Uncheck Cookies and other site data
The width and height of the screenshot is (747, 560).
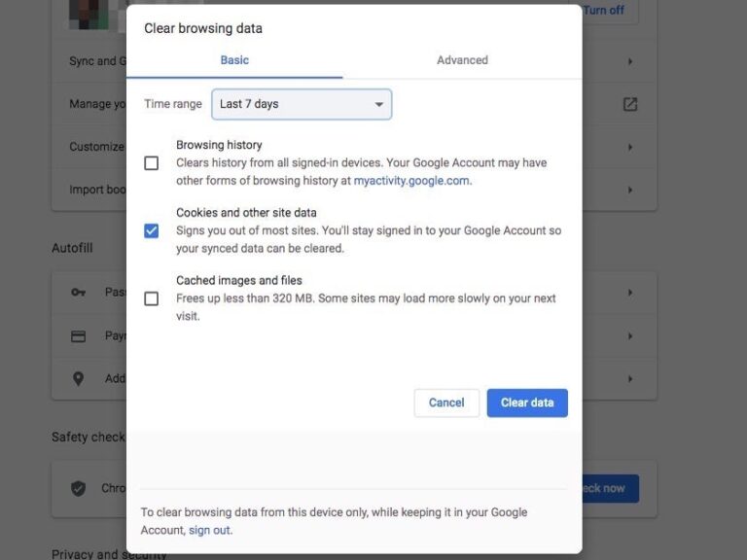point(151,231)
